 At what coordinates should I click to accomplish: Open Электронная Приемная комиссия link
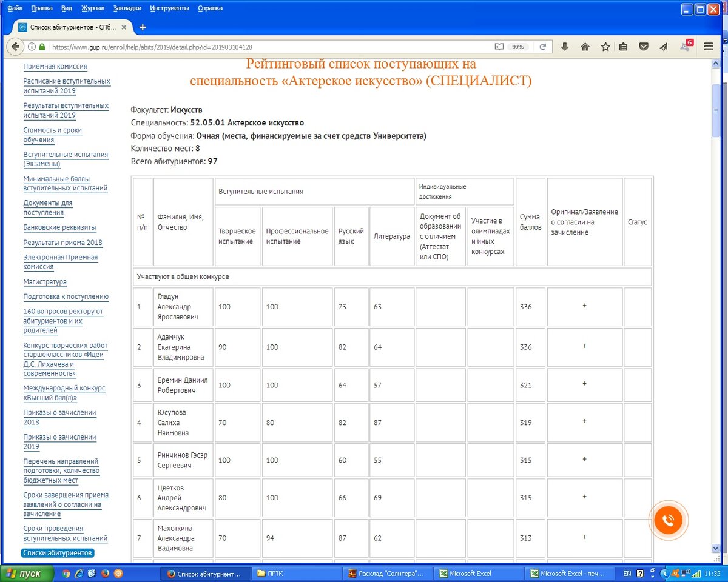[61, 262]
